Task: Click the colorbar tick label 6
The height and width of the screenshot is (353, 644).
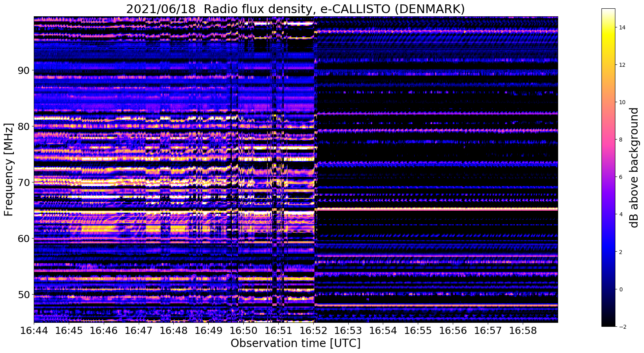Action: 621,177
